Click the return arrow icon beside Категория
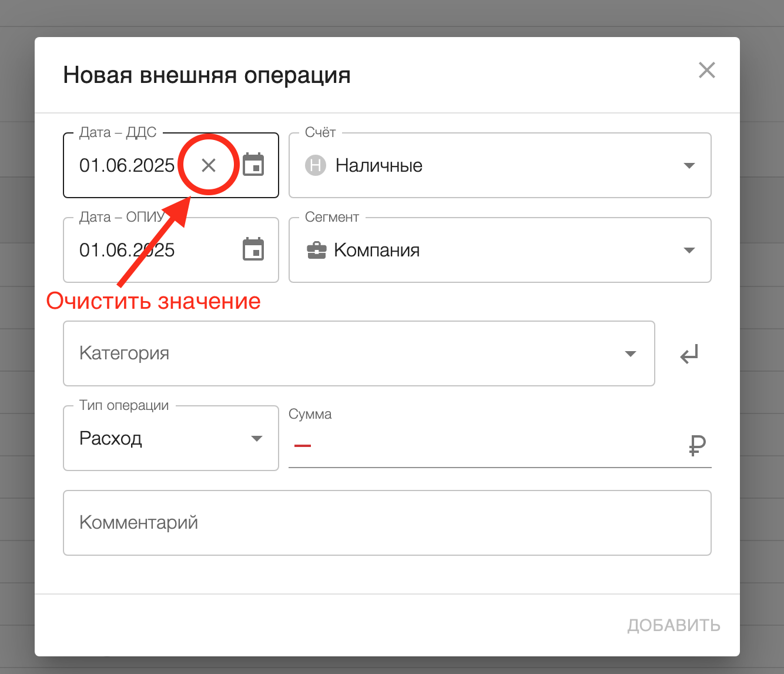The width and height of the screenshot is (784, 674). coord(689,354)
